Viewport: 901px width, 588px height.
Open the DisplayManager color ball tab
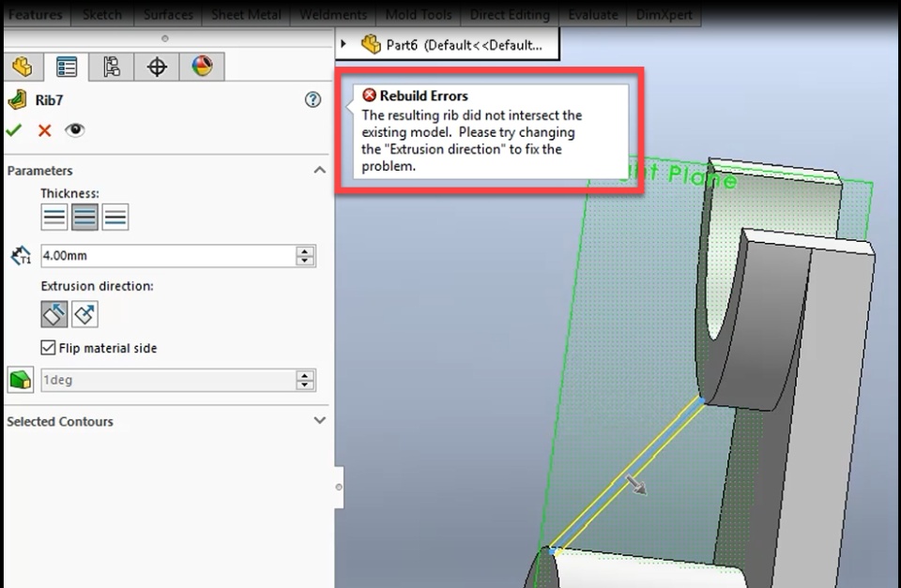pyautogui.click(x=202, y=67)
